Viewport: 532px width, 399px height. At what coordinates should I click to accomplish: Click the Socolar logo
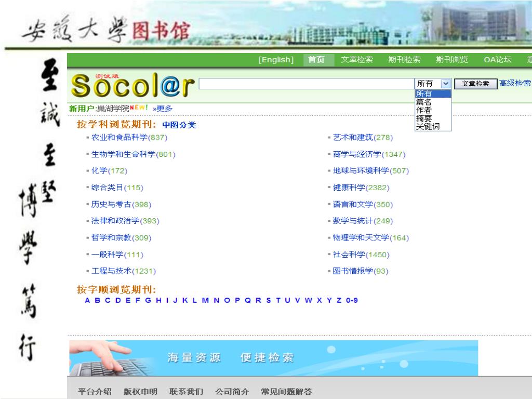pos(132,85)
